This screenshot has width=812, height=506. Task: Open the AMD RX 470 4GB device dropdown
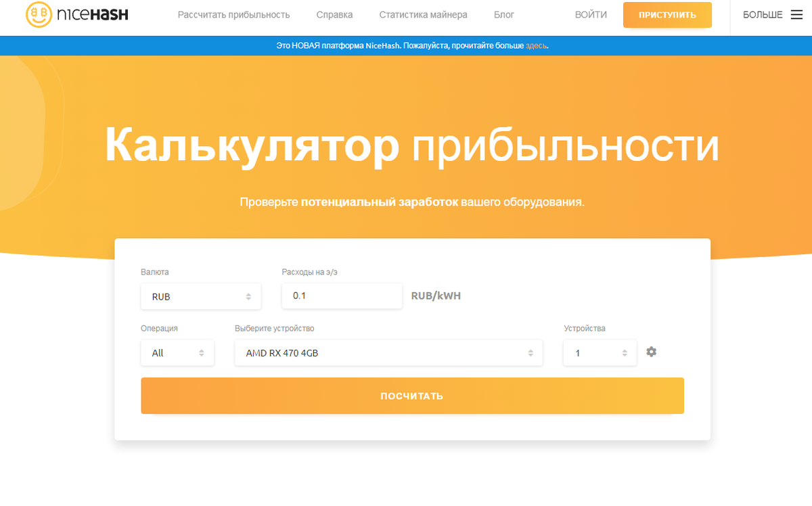tap(388, 353)
